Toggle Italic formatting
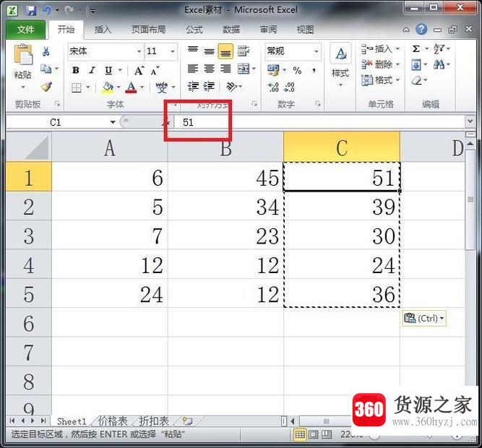The image size is (482, 448). pos(92,70)
